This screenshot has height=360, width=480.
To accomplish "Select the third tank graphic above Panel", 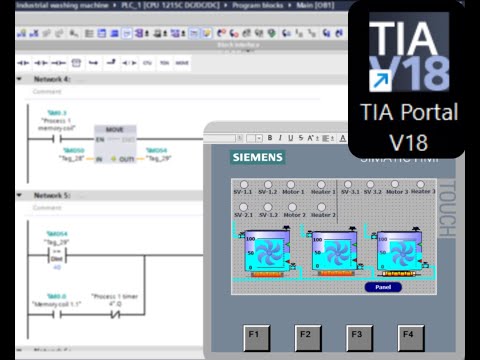I will (x=399, y=251).
